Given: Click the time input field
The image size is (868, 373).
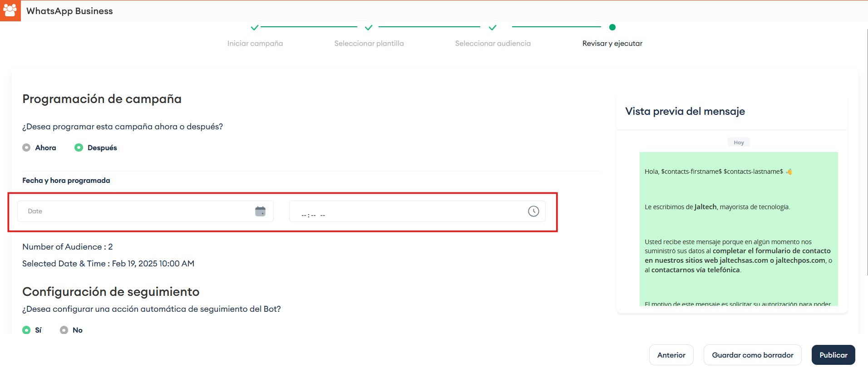Looking at the screenshot, I should click(x=409, y=211).
